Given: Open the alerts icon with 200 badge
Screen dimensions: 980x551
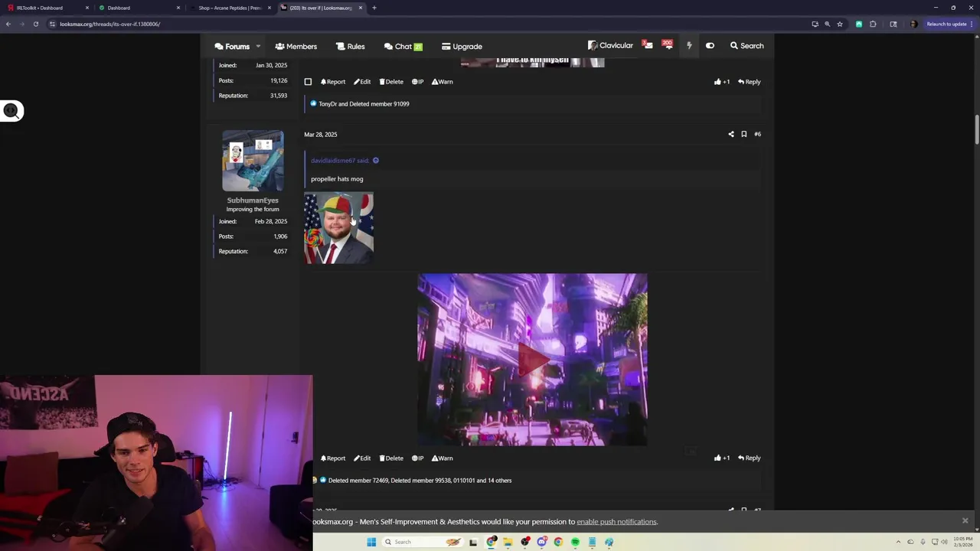Looking at the screenshot, I should point(668,45).
